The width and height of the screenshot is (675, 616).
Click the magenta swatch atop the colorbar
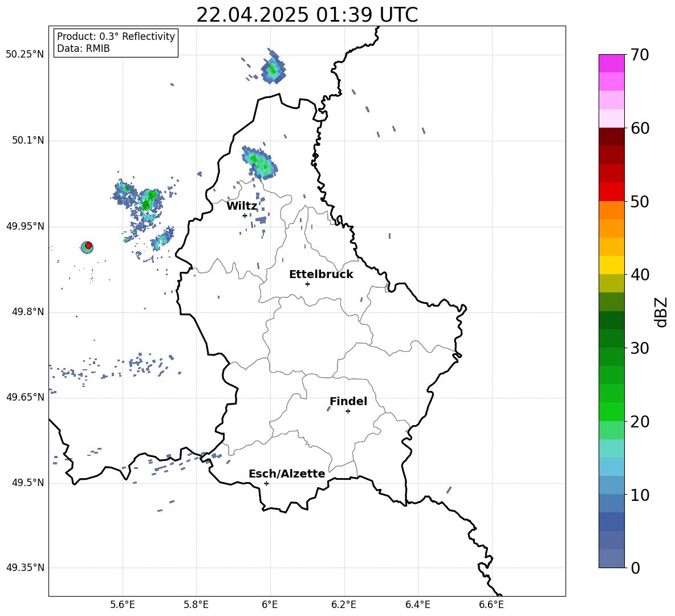[x=612, y=63]
